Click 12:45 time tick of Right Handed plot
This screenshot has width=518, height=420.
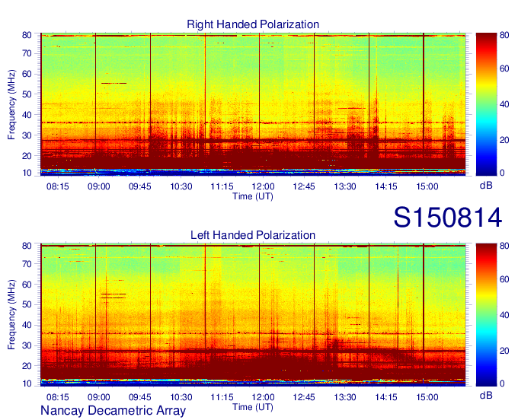304,186
